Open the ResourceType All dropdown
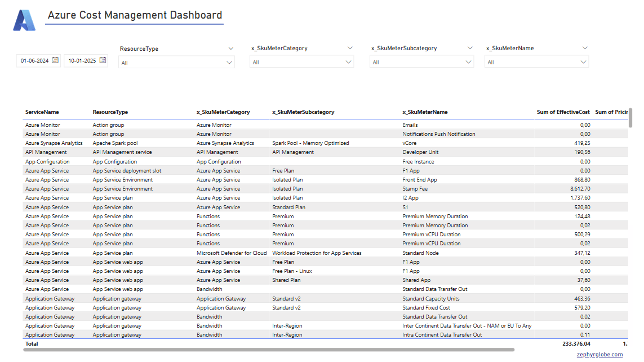The image size is (644, 362). point(176,63)
